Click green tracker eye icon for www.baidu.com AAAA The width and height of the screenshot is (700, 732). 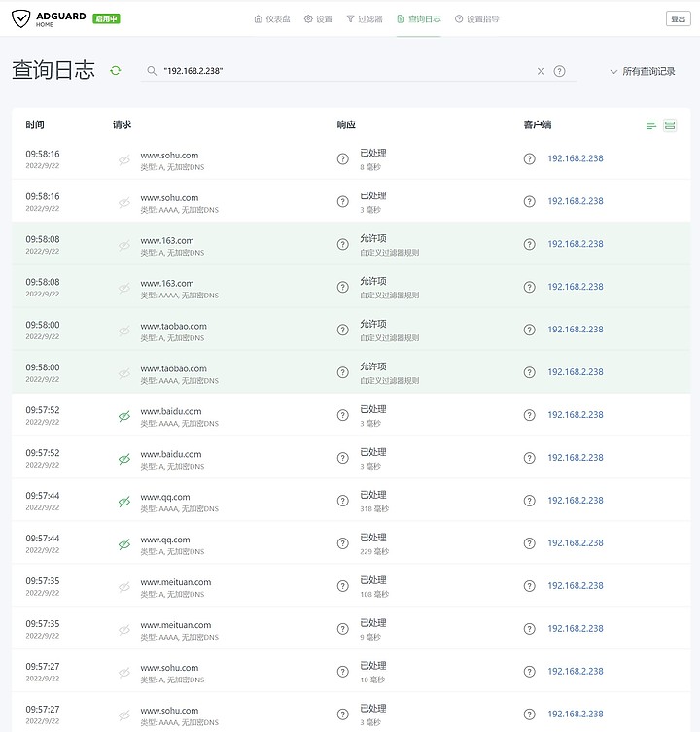pos(124,416)
